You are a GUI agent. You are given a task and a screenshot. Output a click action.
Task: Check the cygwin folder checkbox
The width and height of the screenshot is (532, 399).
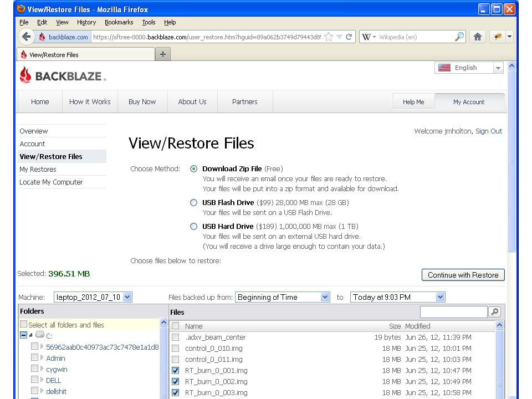pos(34,369)
